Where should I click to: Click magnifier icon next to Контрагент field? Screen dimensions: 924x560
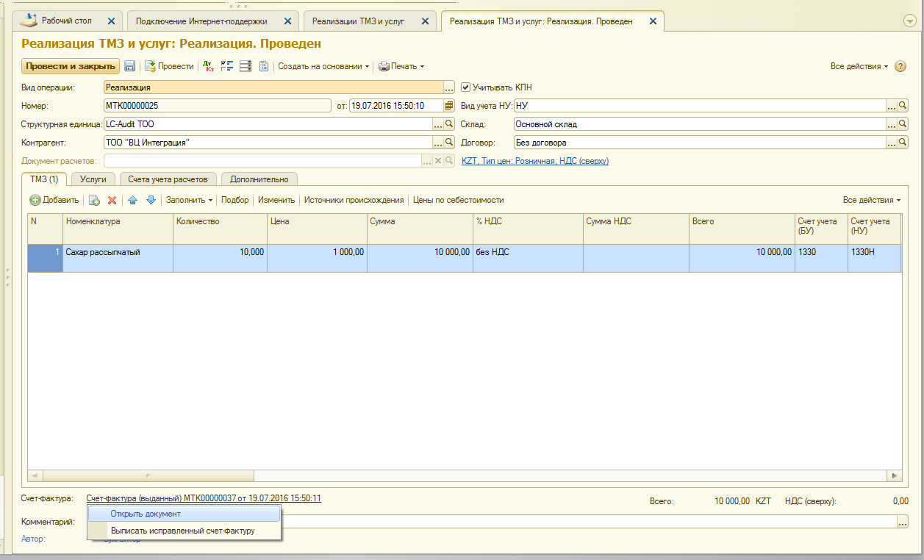coord(449,143)
